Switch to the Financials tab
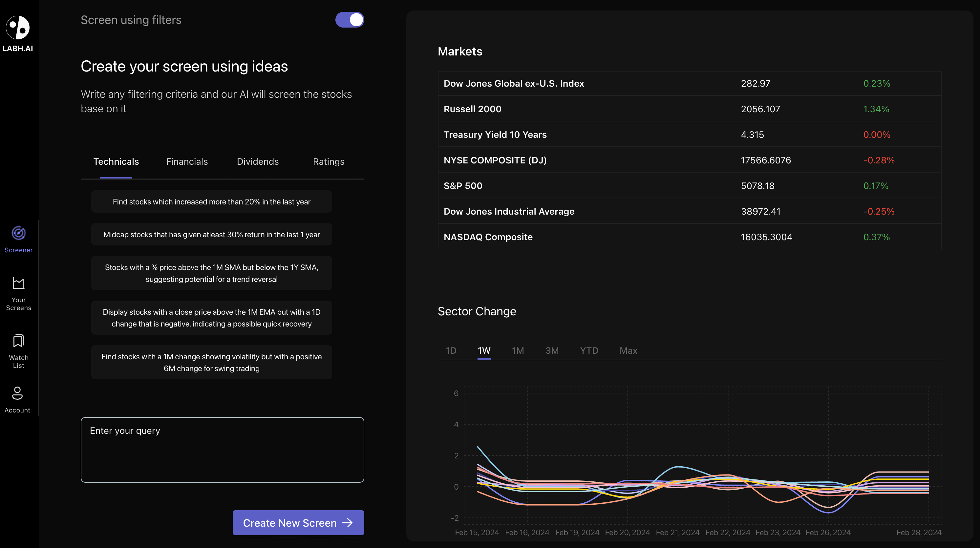Viewport: 980px width, 548px height. (187, 162)
